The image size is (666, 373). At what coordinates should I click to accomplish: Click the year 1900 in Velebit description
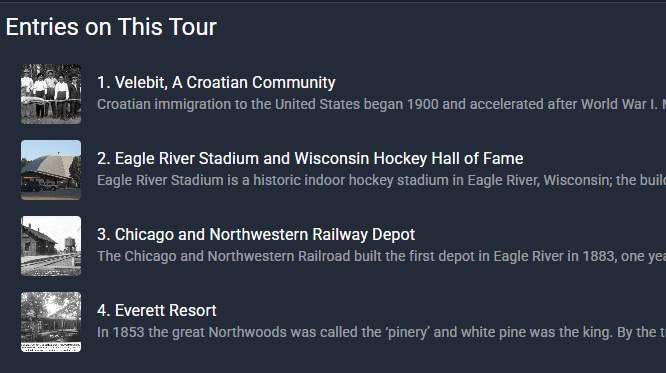[423, 104]
